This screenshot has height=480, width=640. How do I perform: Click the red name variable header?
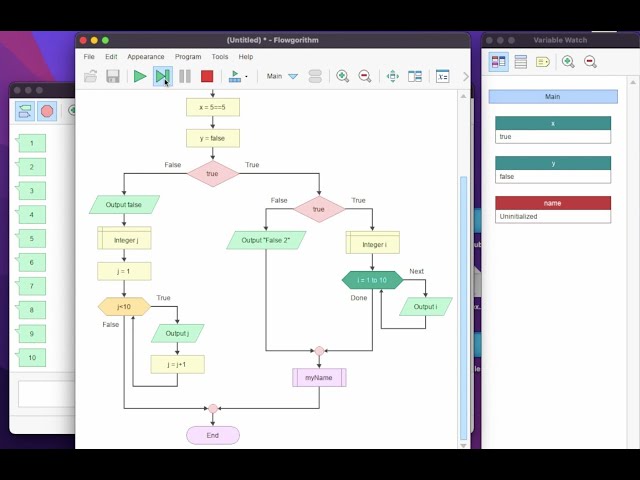click(x=552, y=203)
